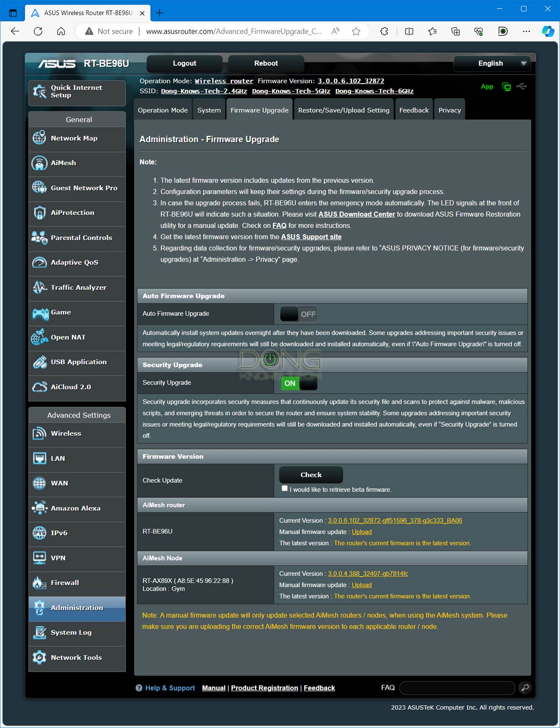
Task: Open the Dong-Knows-Tech-6GHz SSID link
Action: 374,92
